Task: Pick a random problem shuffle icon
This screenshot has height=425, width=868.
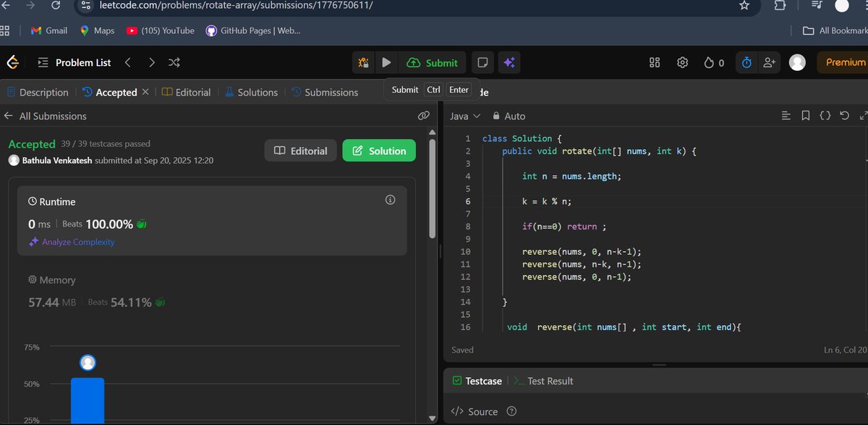Action: [x=174, y=62]
